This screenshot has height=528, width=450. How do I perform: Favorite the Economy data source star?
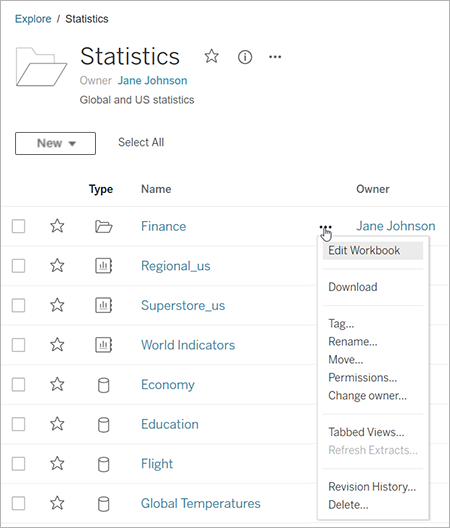[57, 384]
